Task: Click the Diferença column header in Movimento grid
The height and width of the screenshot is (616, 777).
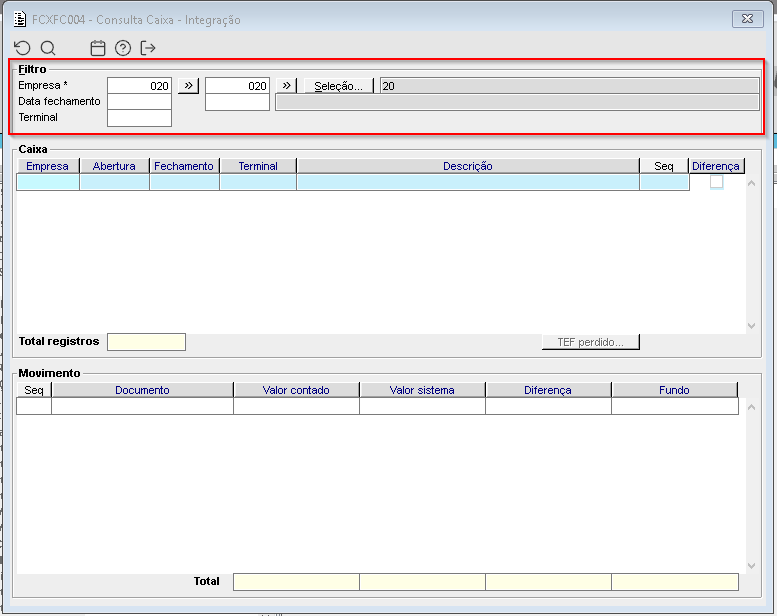Action: [548, 390]
